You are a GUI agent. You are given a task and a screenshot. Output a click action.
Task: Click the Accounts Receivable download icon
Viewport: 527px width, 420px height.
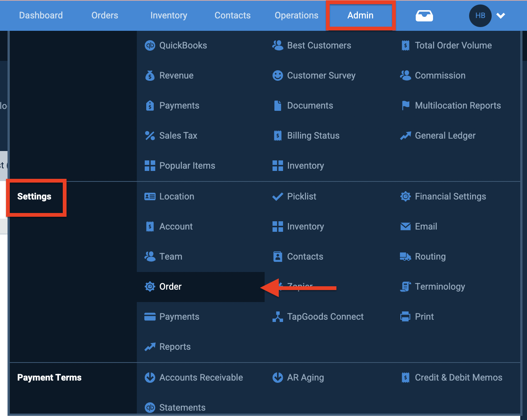tap(150, 378)
